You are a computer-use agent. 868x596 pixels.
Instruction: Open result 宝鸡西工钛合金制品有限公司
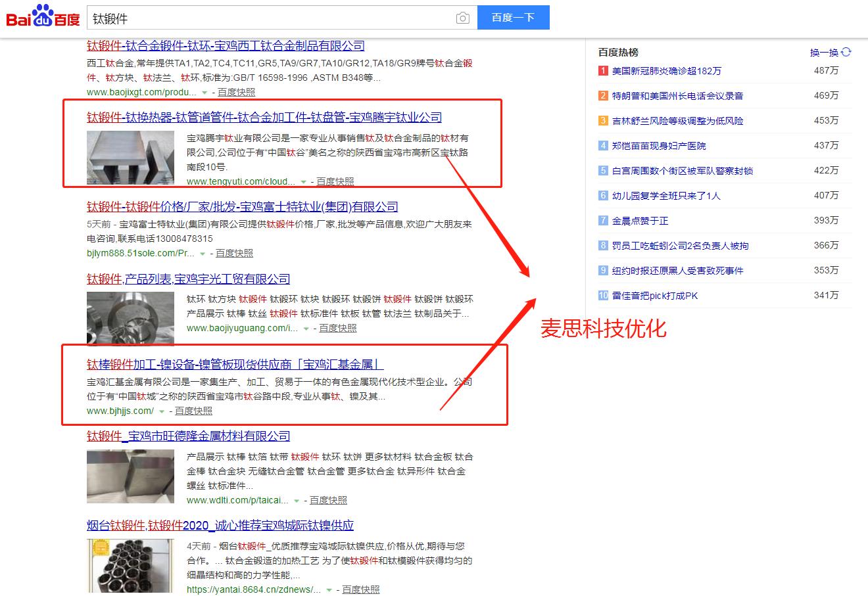pos(226,45)
